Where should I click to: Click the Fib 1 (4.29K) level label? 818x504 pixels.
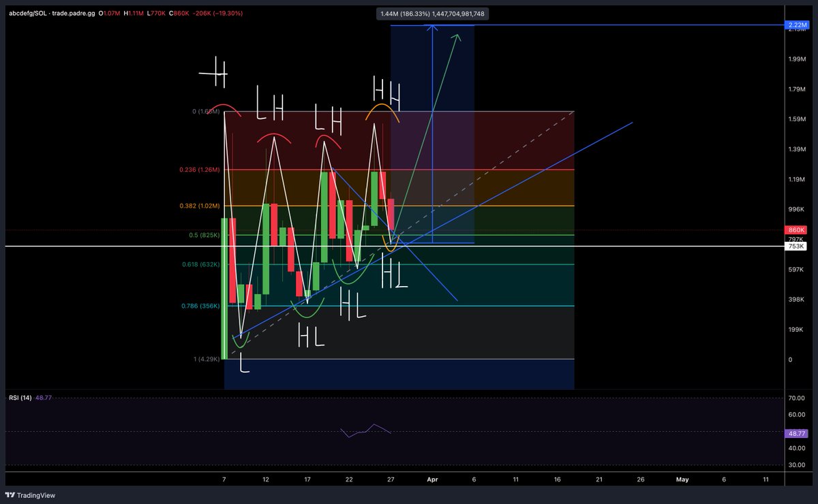click(x=207, y=359)
